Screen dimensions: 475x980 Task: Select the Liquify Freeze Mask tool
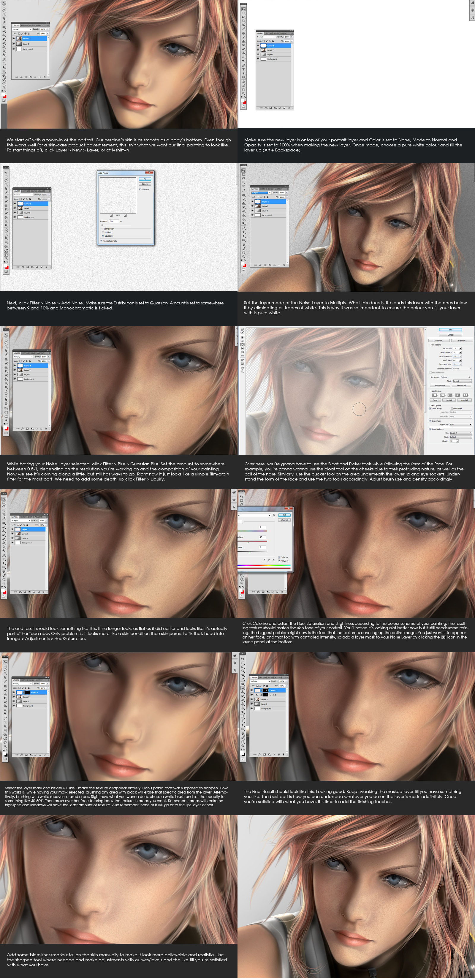243,360
